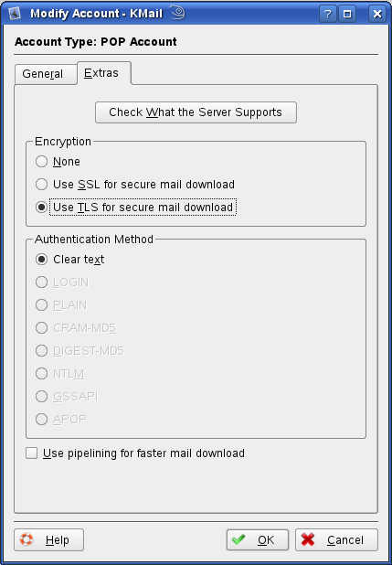Click the question mark context help icon
The width and height of the screenshot is (392, 565).
point(327,14)
